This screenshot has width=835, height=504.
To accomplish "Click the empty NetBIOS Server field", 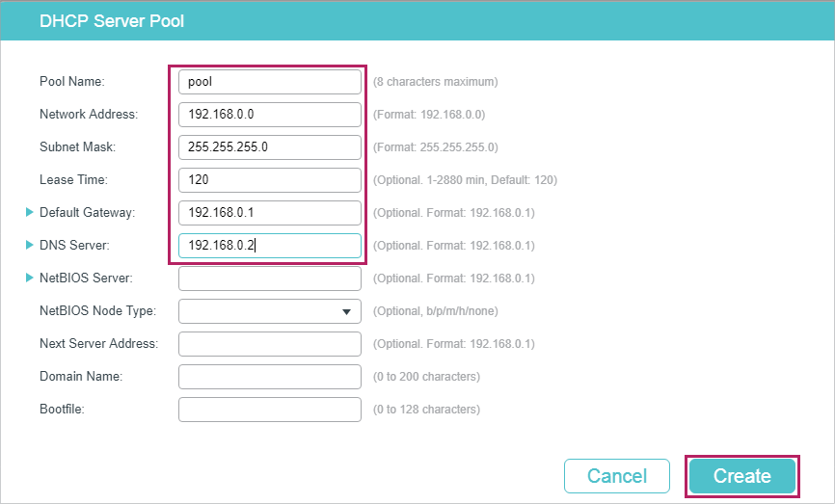I will [269, 279].
